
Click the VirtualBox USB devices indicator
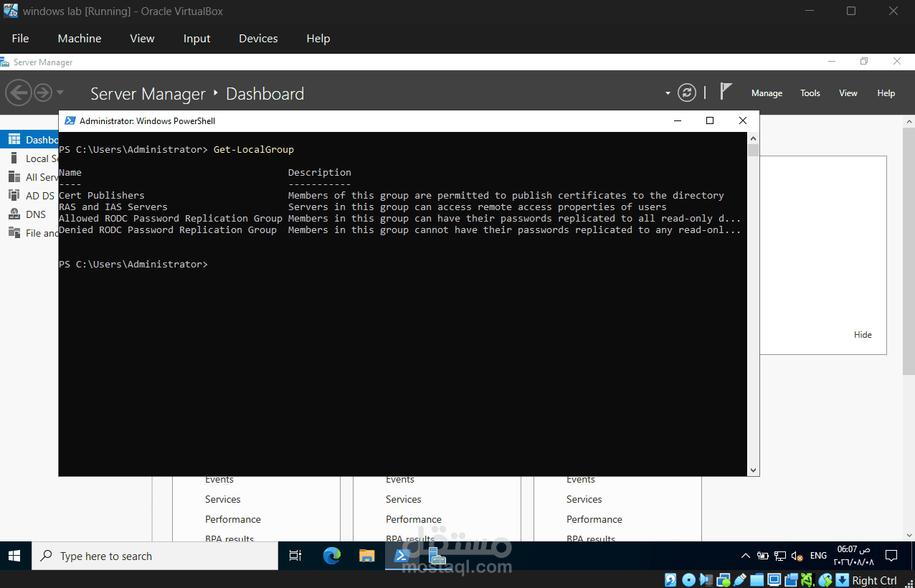tap(740, 580)
